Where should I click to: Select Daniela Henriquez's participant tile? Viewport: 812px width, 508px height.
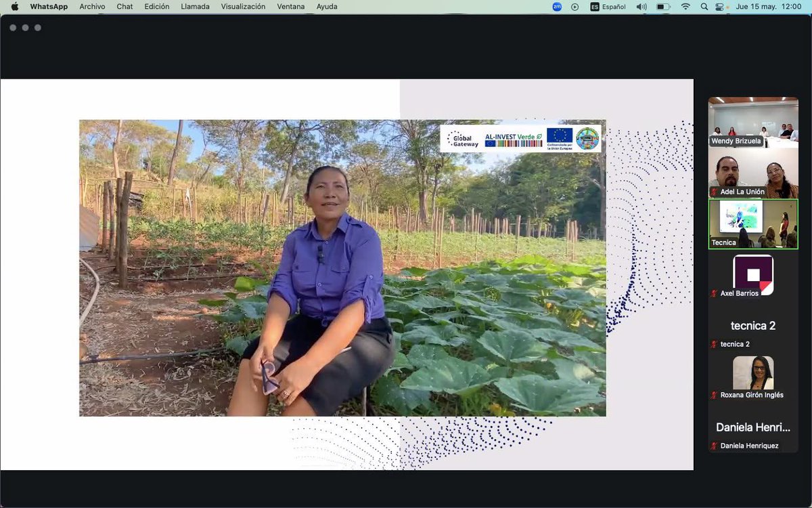point(753,427)
